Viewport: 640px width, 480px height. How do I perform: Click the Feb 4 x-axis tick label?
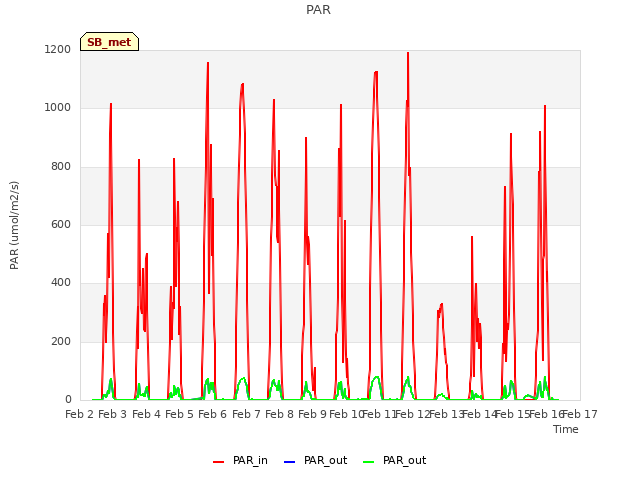147,414
